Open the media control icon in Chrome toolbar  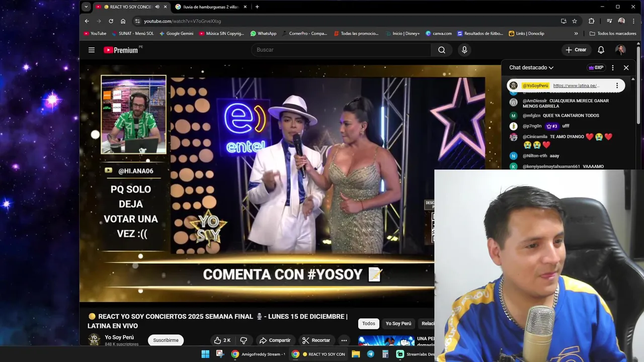tap(609, 21)
